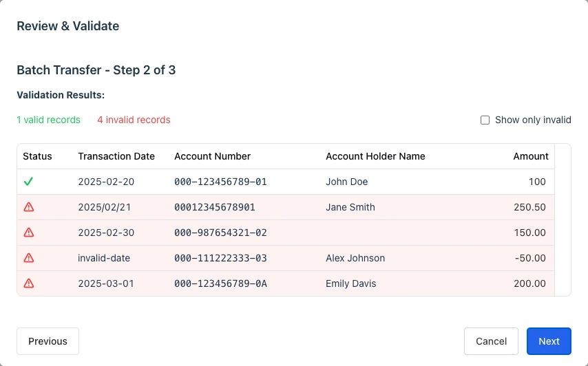The width and height of the screenshot is (588, 366).
Task: Click warning icon in Emily Davis row
Action: (29, 283)
